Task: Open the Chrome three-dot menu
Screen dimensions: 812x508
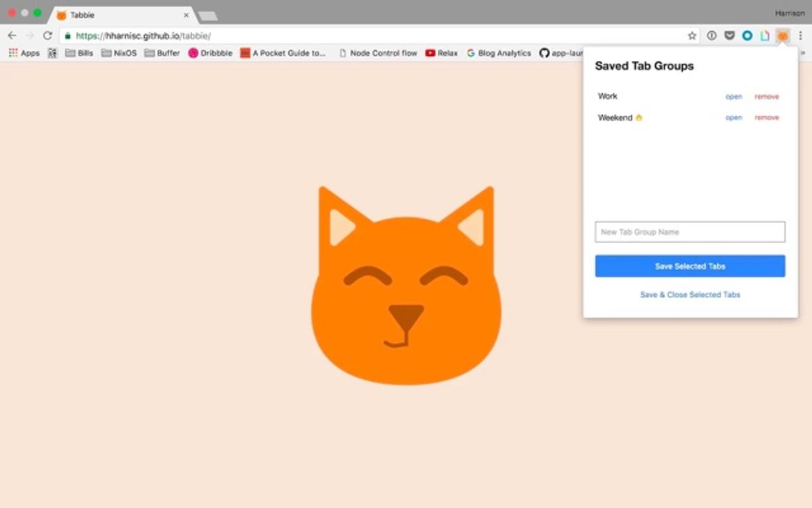Action: [x=800, y=36]
